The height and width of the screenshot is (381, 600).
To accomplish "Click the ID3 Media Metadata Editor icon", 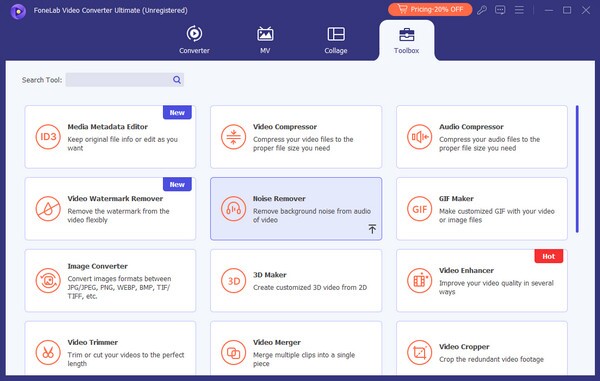I will (x=48, y=137).
